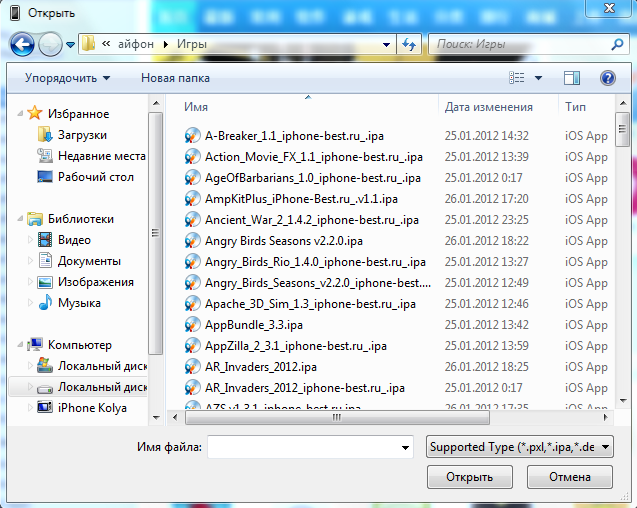
Task: Close the Открыть dialog window
Action: [609, 8]
